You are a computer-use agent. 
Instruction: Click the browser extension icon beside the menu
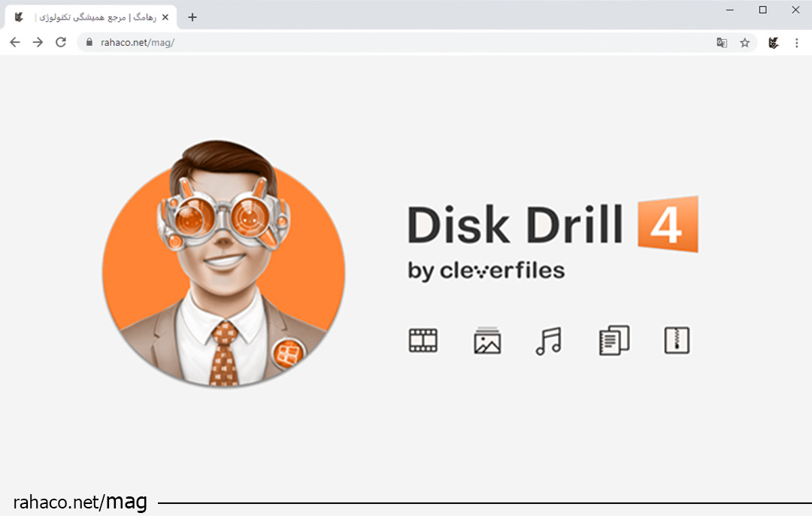pyautogui.click(x=773, y=43)
